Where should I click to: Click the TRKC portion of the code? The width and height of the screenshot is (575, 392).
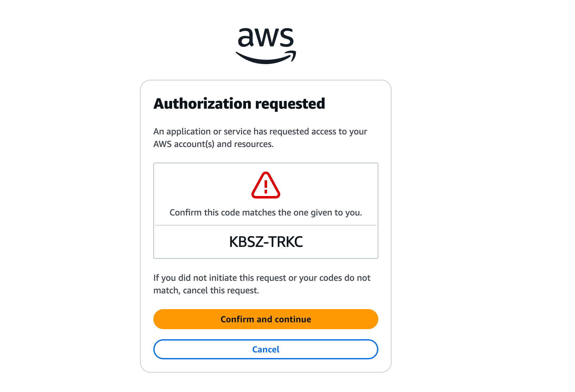coord(286,242)
